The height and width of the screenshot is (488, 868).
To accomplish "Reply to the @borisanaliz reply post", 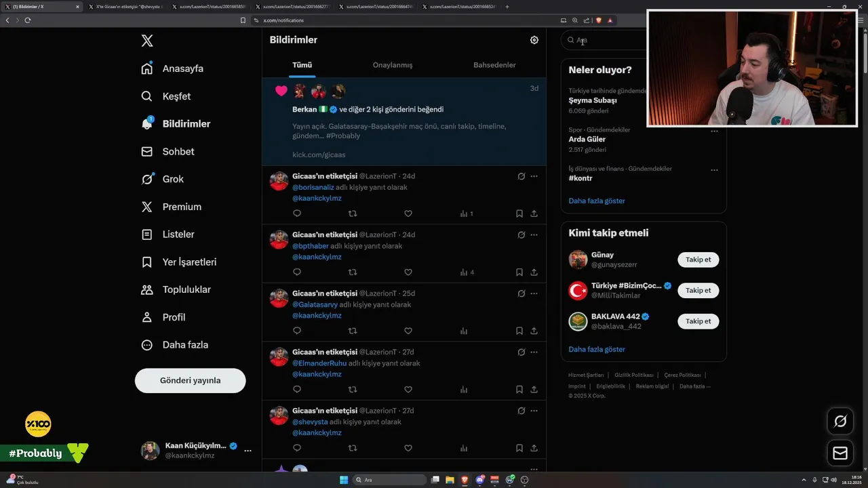I will pos(297,213).
